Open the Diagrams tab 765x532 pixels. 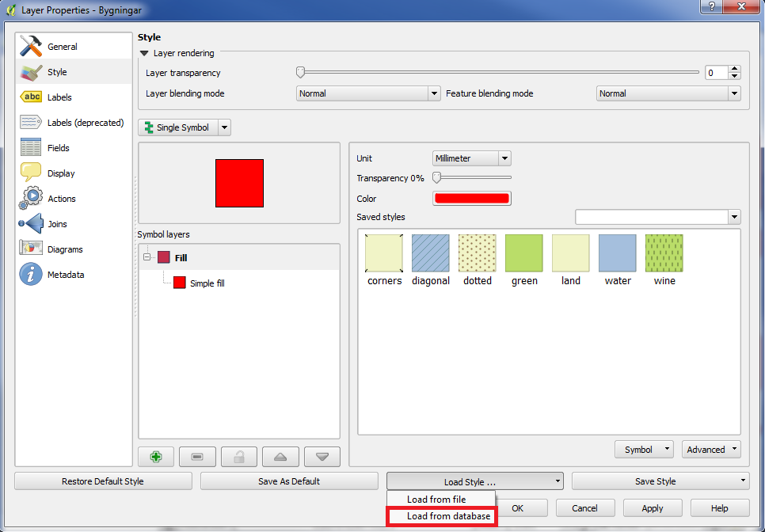[x=74, y=249]
